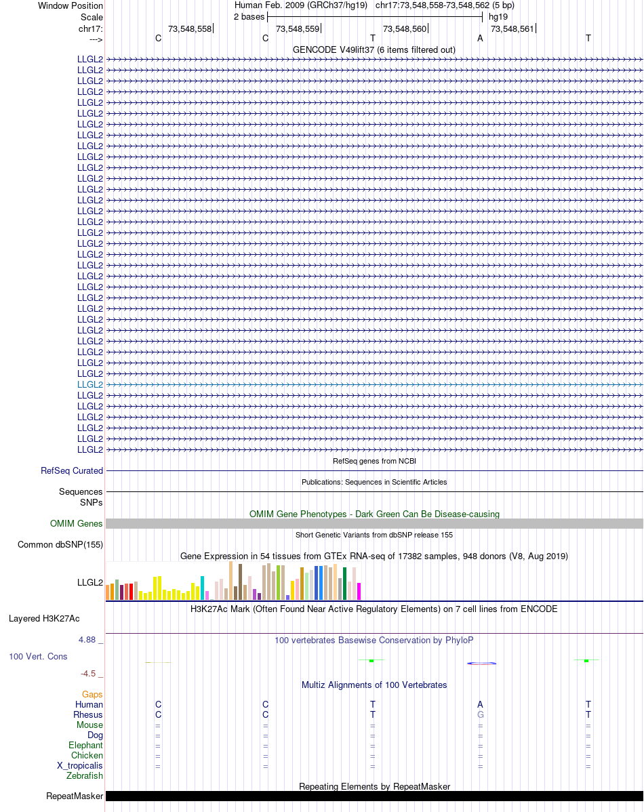The height and width of the screenshot is (812, 644).
Task: Click the black RepeatMasker item bar
Action: tap(374, 796)
